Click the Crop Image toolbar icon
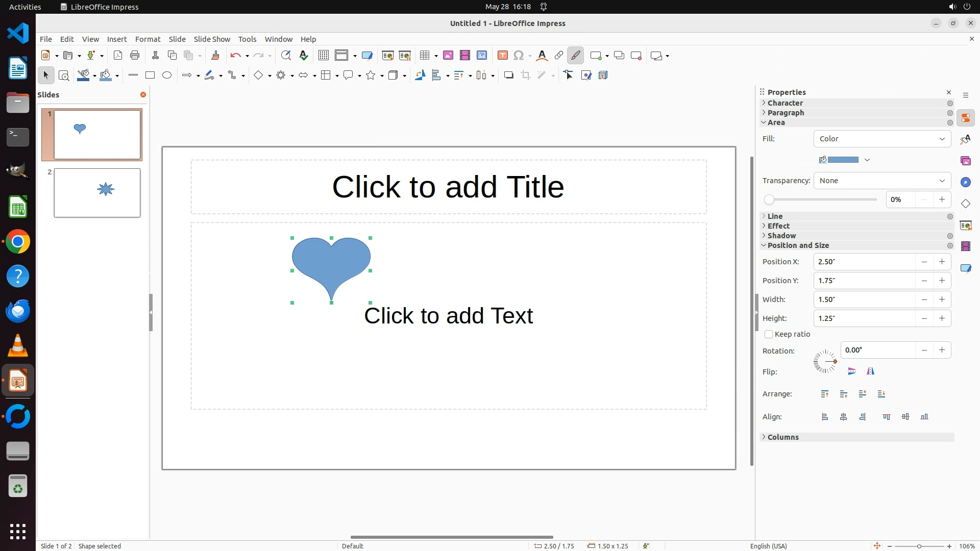This screenshot has height=551, width=980. click(x=525, y=76)
